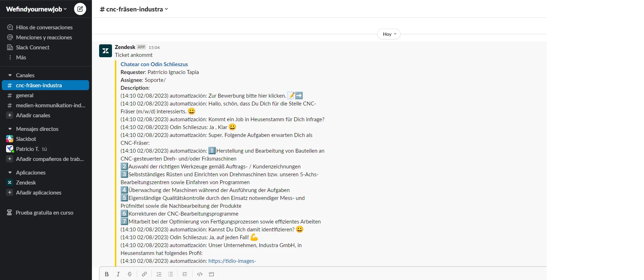Click the 15:04 message timestamp
The height and width of the screenshot is (280, 644).
(154, 47)
